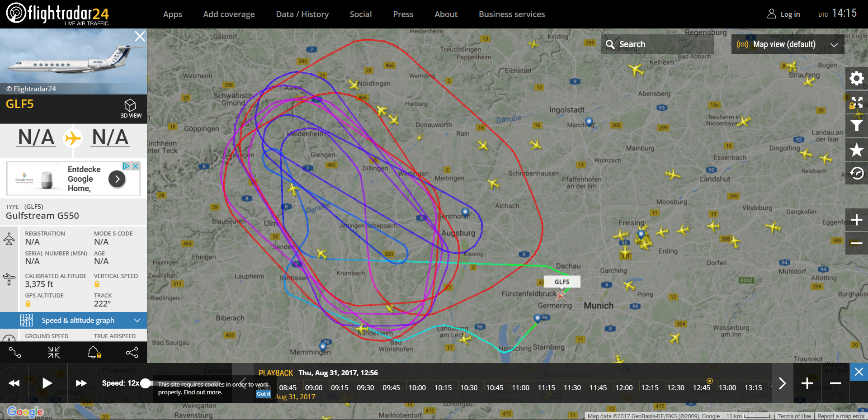Open the filter funnel icon
Image resolution: width=868 pixels, height=420 pixels.
click(x=856, y=126)
